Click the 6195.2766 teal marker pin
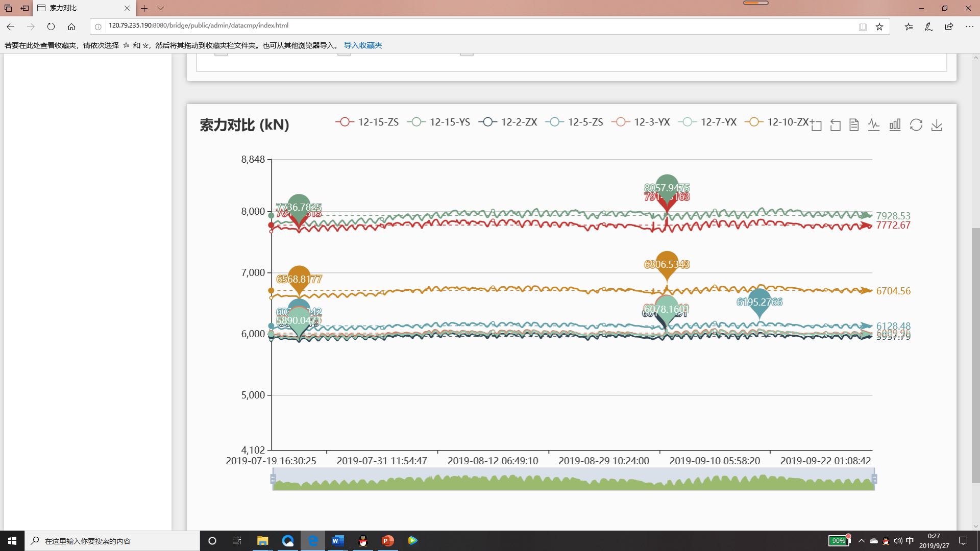 [x=759, y=302]
